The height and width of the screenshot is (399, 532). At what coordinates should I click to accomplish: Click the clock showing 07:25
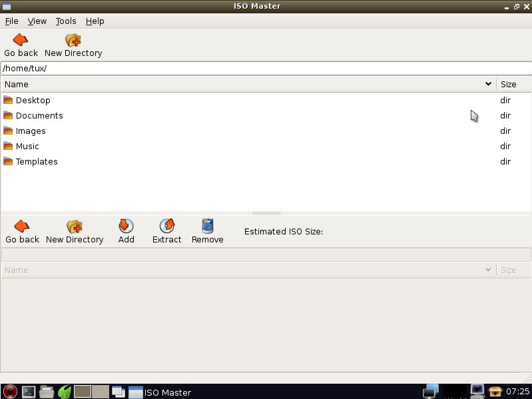point(517,392)
